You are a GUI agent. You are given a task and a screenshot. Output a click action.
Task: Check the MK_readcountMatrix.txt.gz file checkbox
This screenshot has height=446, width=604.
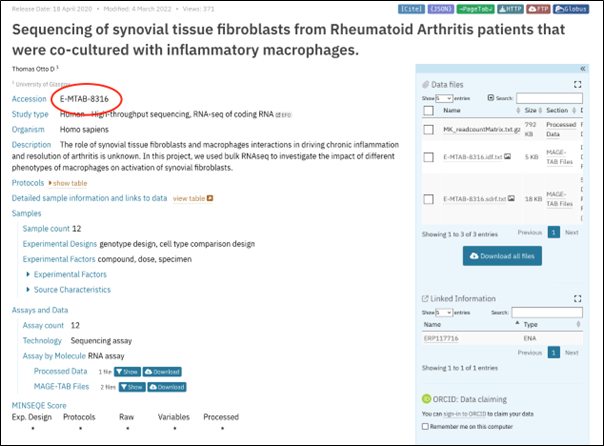[428, 129]
